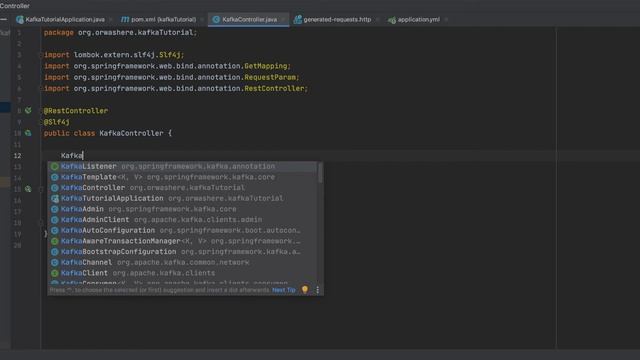
Task: Choose KafkaTemplate<K, V> completion suggestion
Action: (x=182, y=177)
